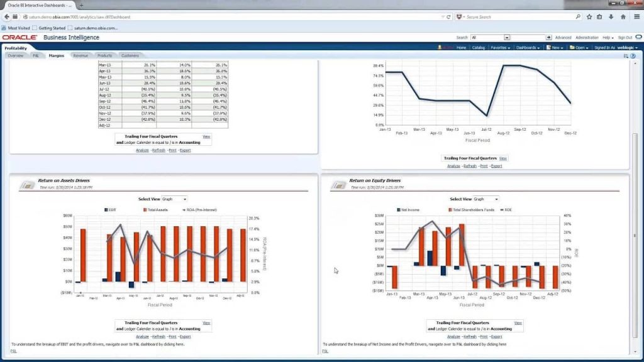Image resolution: width=644 pixels, height=362 pixels.
Task: Click the browser reload icon
Action: pos(448,17)
